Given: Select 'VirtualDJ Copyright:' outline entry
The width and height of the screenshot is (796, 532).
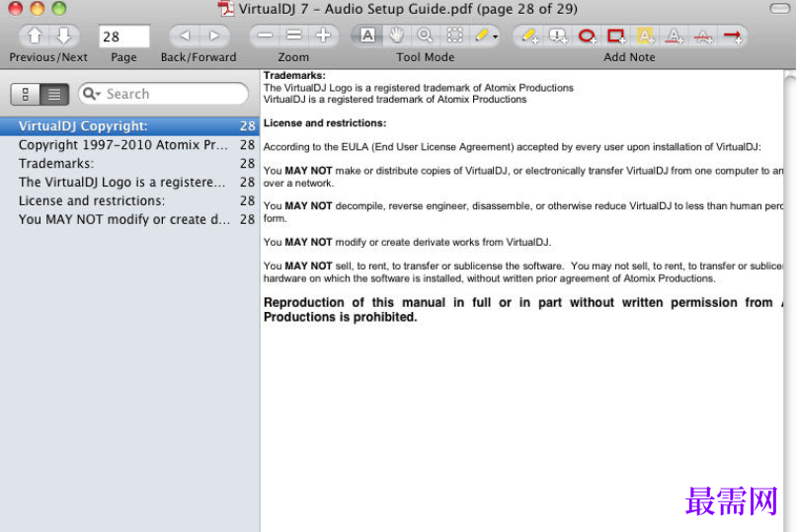Looking at the screenshot, I should pos(129,125).
